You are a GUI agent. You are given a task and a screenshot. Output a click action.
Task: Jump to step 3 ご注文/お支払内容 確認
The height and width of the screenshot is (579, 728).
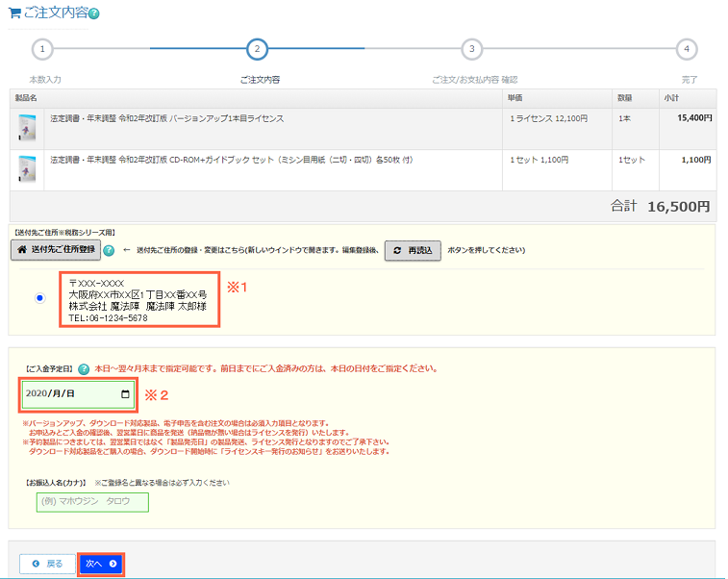tap(471, 49)
